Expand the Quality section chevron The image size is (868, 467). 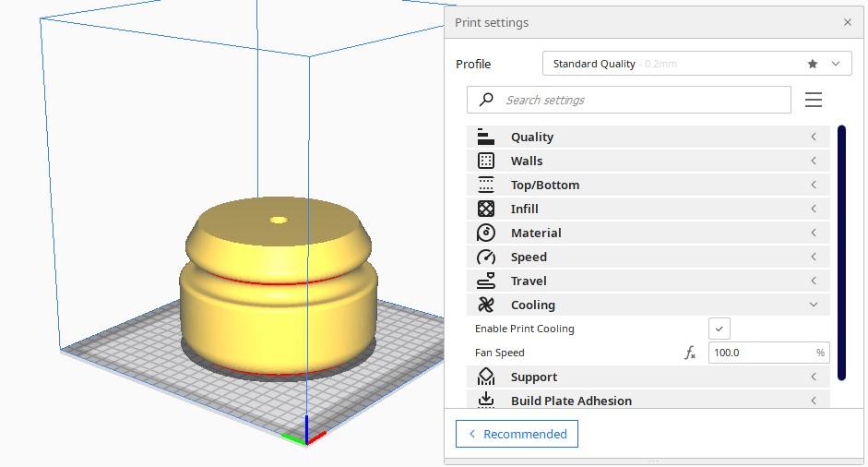tap(814, 137)
